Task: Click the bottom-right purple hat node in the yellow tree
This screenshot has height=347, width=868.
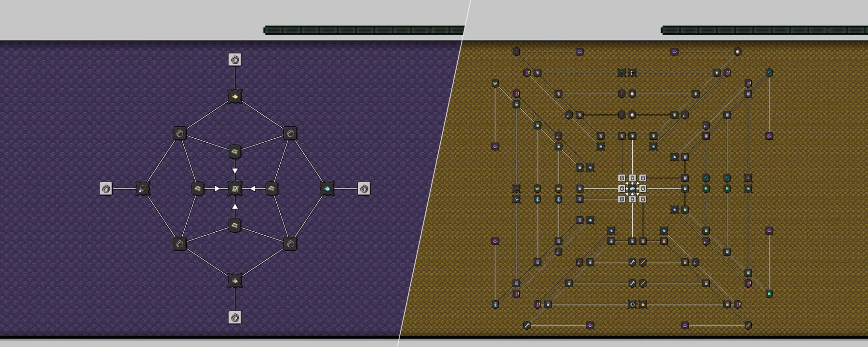Action: click(685, 326)
